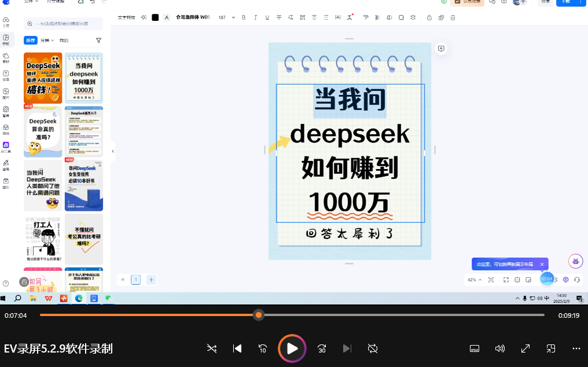Screen dimensions: 588x367
Task: Skip forward 30 seconds in the player
Action: [322, 348]
